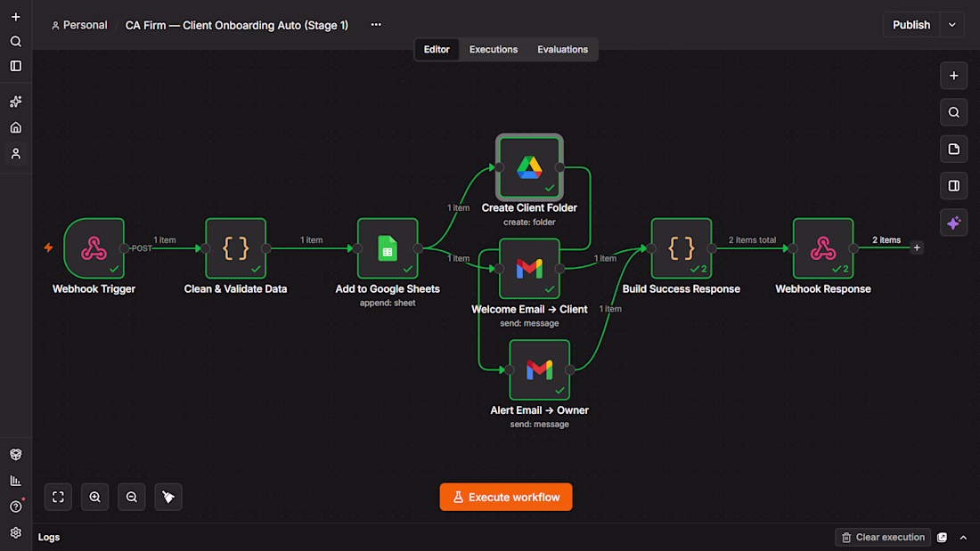Click the Execute workflow button

[506, 498]
